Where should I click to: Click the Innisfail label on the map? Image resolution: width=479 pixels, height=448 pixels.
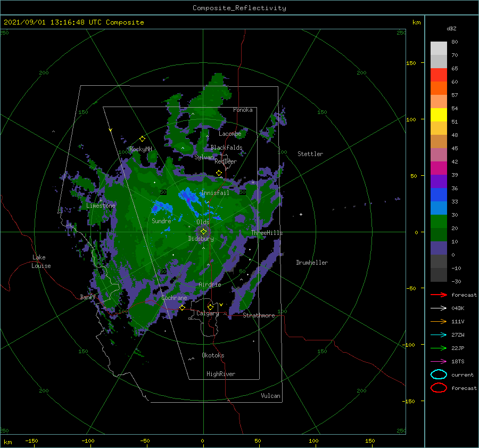(x=215, y=193)
